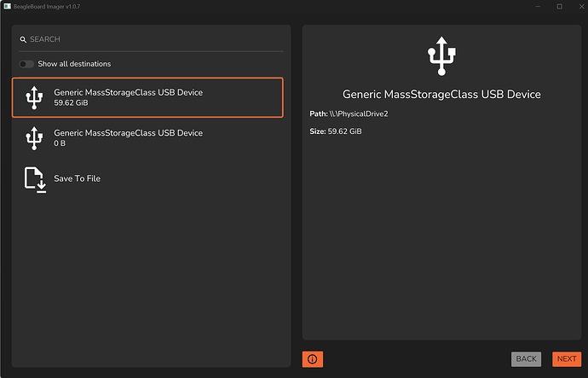Click the Path \\.\PhysicalDrive2 text
The width and height of the screenshot is (588, 378).
(x=349, y=113)
